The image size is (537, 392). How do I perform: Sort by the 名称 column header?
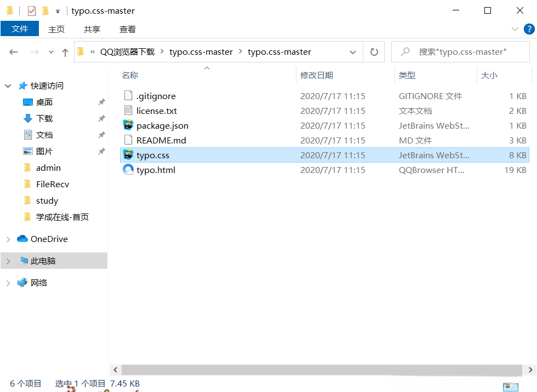(x=130, y=75)
